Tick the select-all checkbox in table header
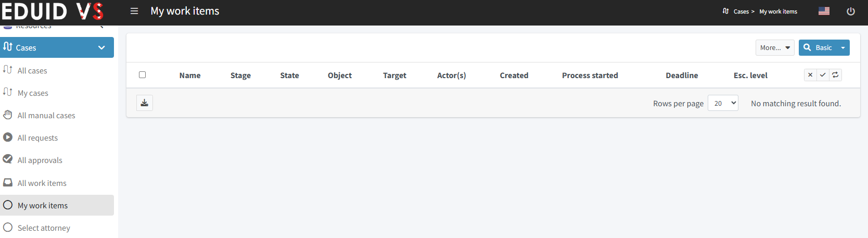The height and width of the screenshot is (238, 868). point(142,75)
